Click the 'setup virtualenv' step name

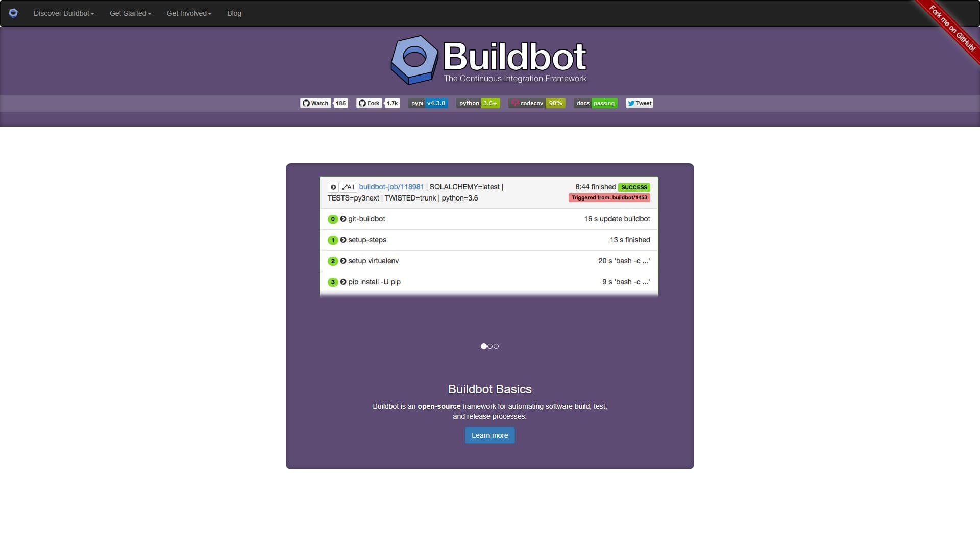click(x=374, y=261)
